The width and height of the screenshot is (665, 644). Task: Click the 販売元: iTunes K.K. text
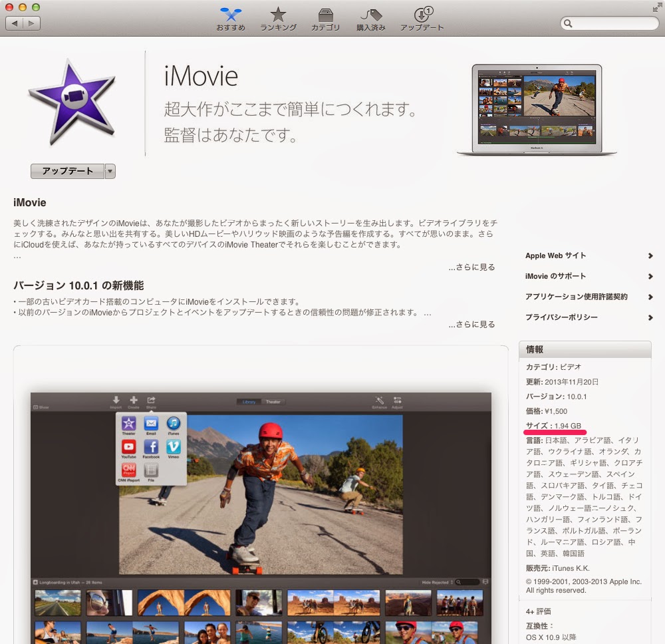point(558,568)
